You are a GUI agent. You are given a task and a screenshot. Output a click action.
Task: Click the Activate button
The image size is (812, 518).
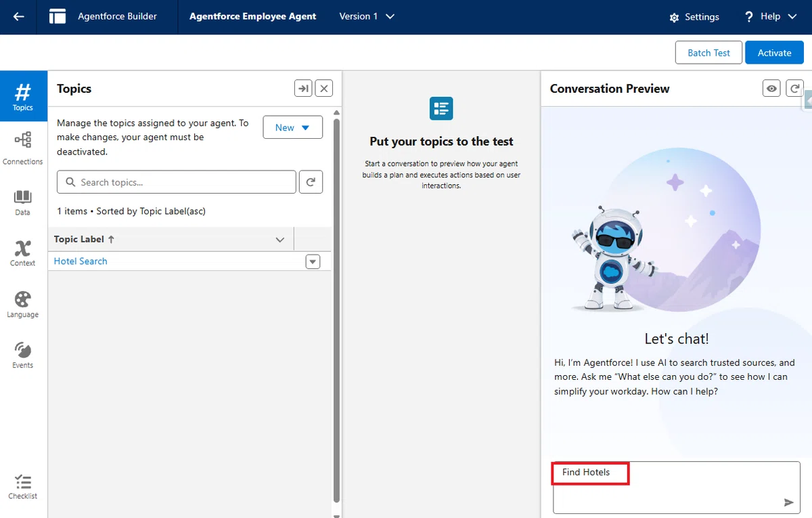coord(774,53)
